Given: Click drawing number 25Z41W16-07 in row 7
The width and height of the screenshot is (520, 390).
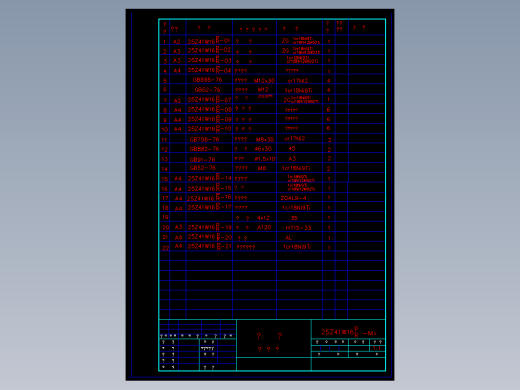Looking at the screenshot, I should (x=209, y=99).
